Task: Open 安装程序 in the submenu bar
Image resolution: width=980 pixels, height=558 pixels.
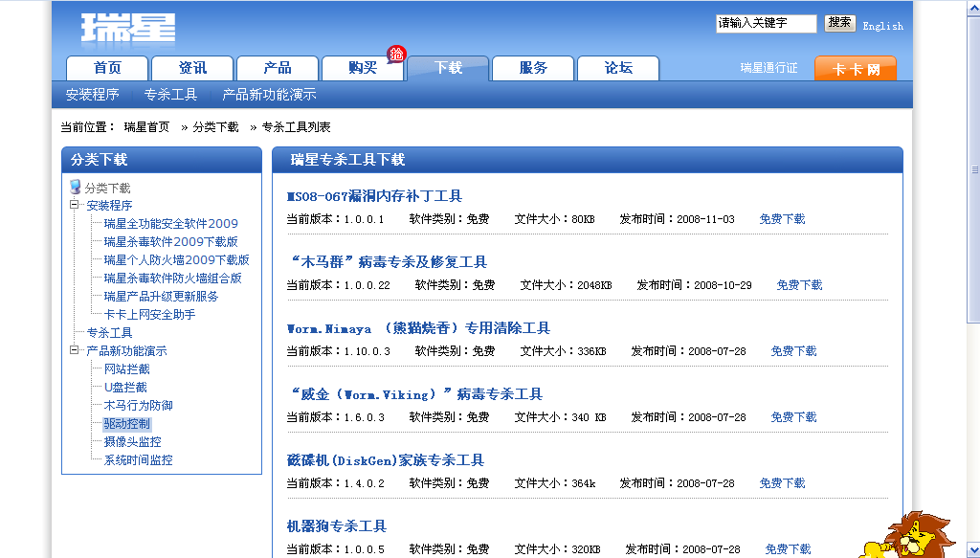Action: 93,95
